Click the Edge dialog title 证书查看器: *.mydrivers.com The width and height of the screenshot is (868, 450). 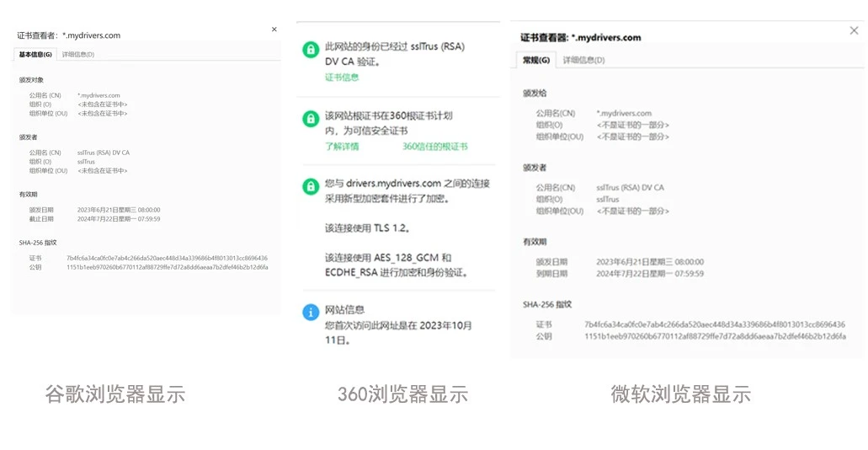tap(581, 38)
